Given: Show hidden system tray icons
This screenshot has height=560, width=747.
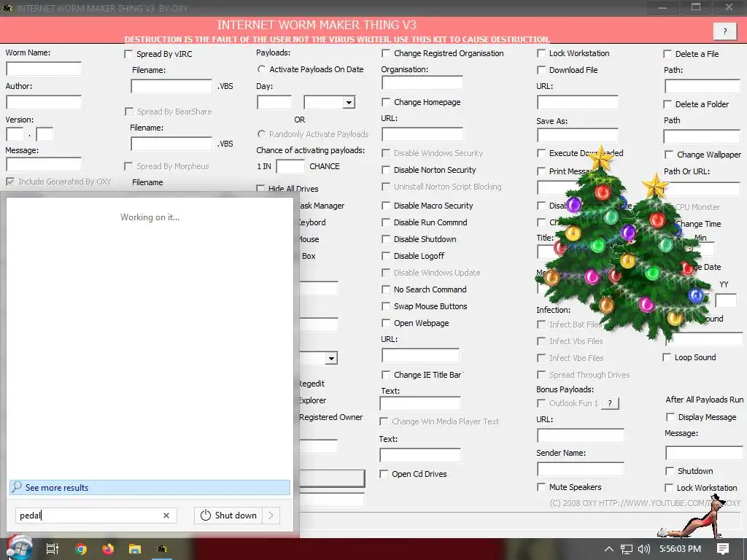Looking at the screenshot, I should point(609,549).
